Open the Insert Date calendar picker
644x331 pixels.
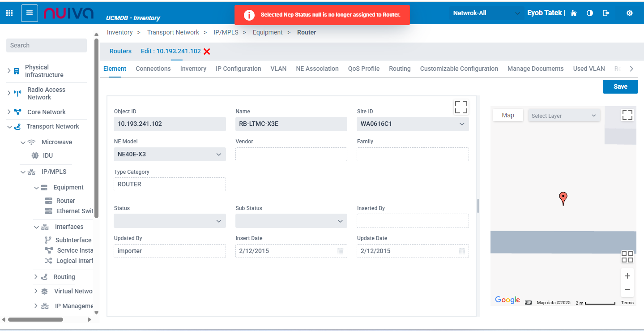(340, 251)
